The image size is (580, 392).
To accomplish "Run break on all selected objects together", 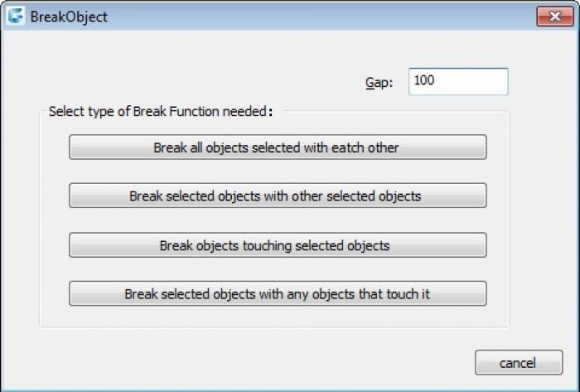I will click(x=278, y=148).
